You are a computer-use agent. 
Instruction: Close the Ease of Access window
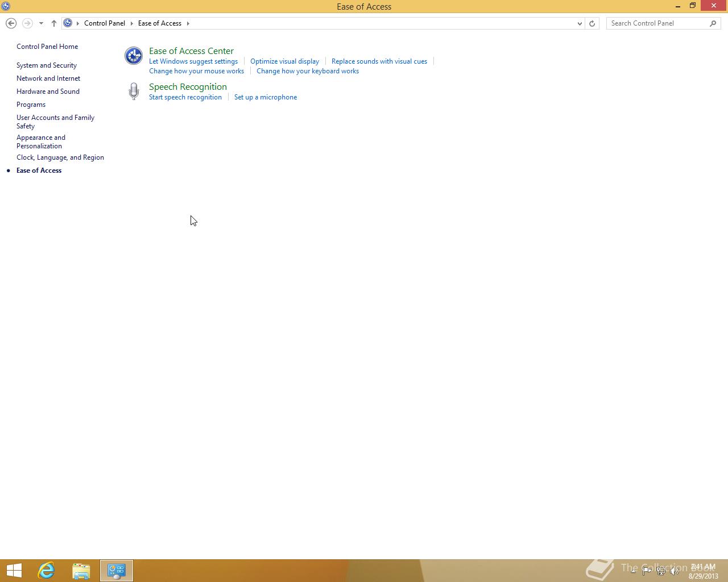click(x=714, y=6)
